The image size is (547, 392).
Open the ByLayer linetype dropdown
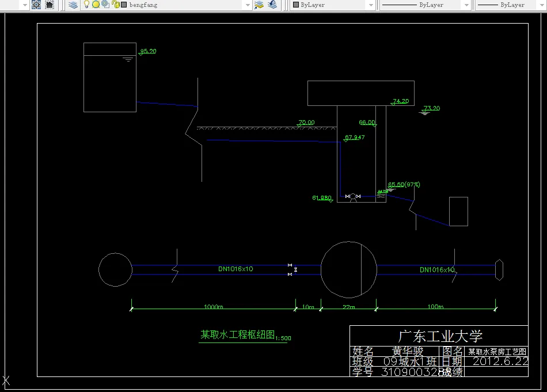click(x=466, y=5)
